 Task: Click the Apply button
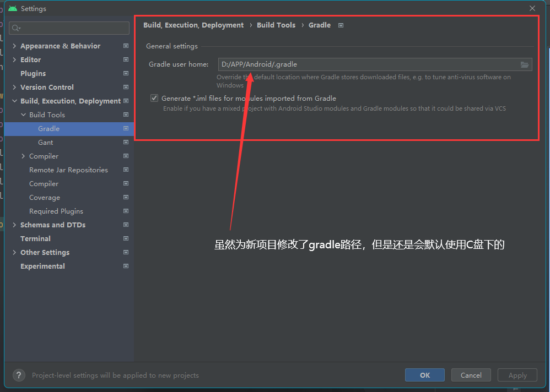click(x=516, y=375)
